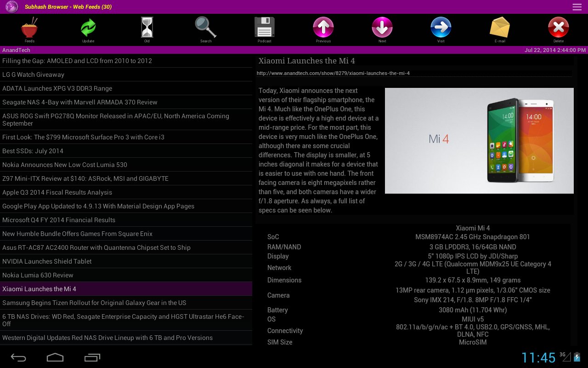Viewport: 588px width, 368px height.
Task: Open 'Filling the Gap: AMOLED and LCD' article
Action: (126, 61)
